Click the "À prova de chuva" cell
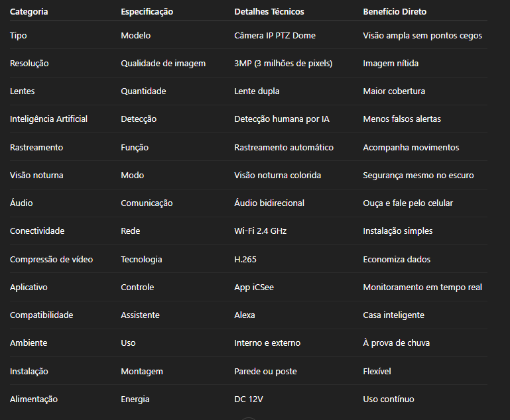This screenshot has height=420, width=510. tap(396, 343)
